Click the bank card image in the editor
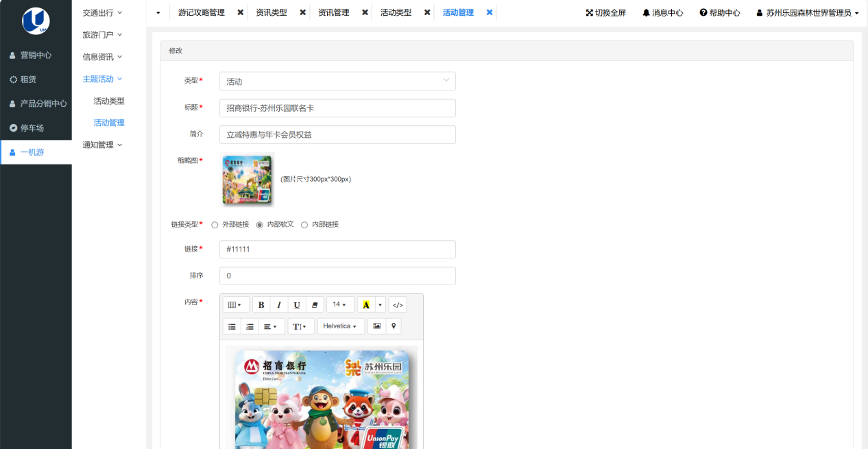The image size is (868, 449). (321, 398)
